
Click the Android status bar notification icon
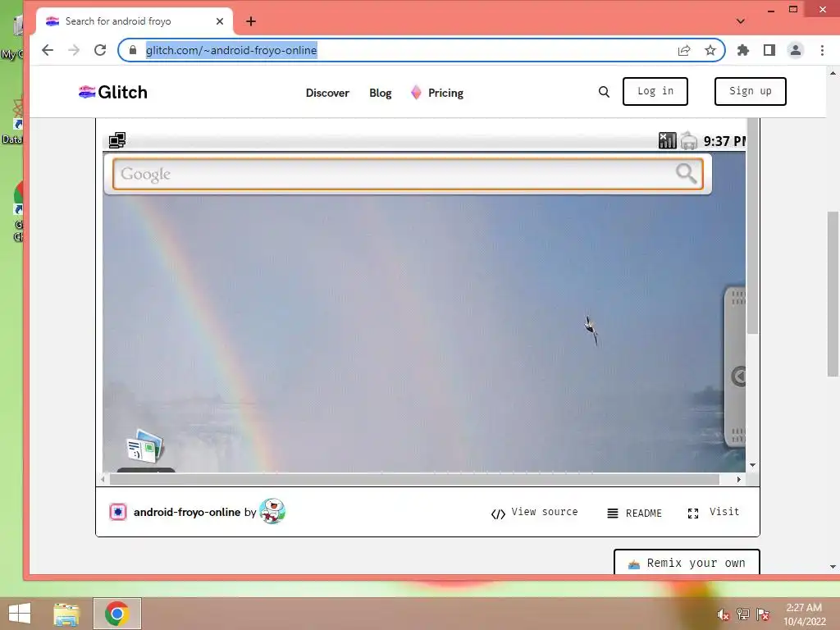(x=117, y=140)
